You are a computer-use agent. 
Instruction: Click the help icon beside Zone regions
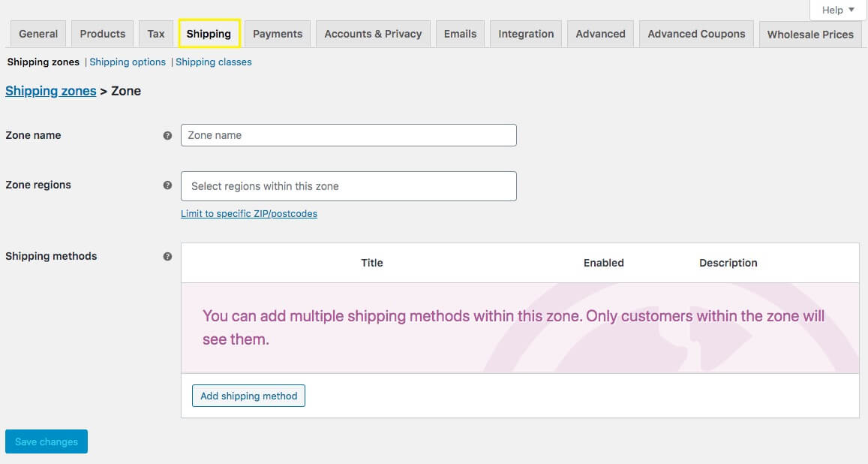pos(167,185)
